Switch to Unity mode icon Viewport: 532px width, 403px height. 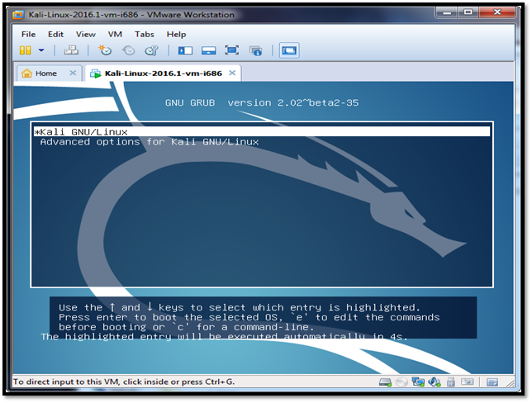(255, 50)
